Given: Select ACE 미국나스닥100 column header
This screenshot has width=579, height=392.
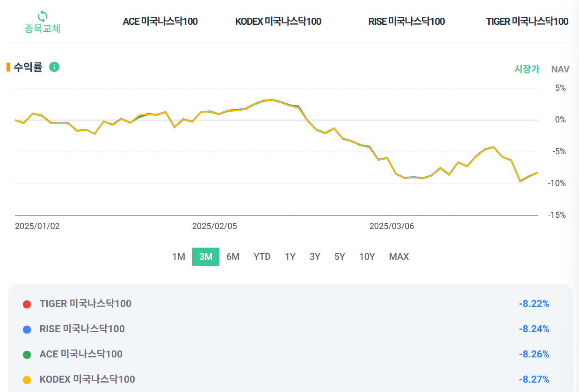Looking at the screenshot, I should click(160, 21).
